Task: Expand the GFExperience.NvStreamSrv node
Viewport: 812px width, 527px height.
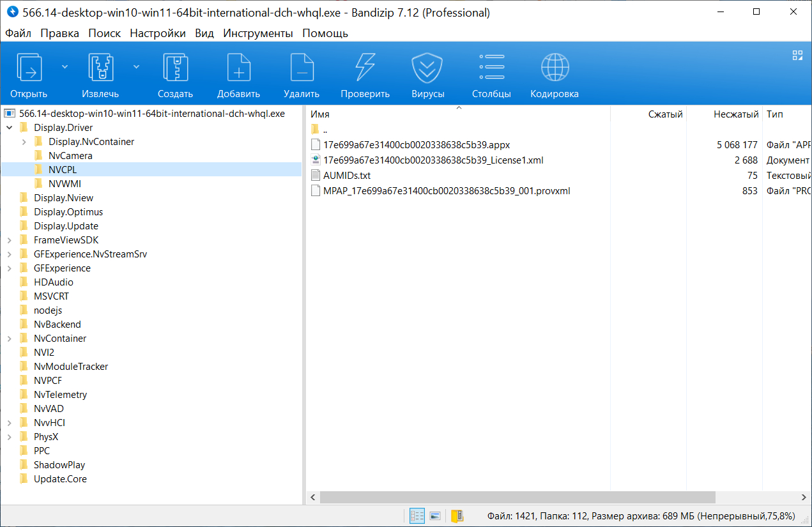Action: (9, 254)
